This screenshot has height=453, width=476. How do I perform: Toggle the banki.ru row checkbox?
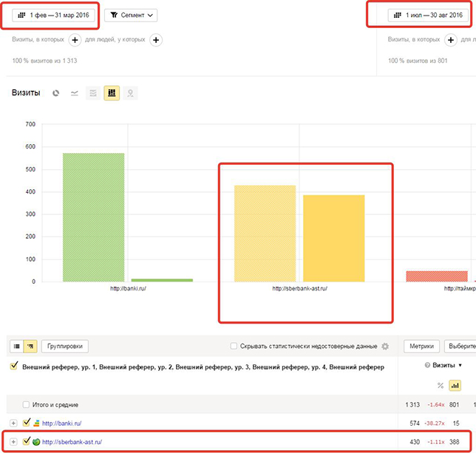point(27,422)
